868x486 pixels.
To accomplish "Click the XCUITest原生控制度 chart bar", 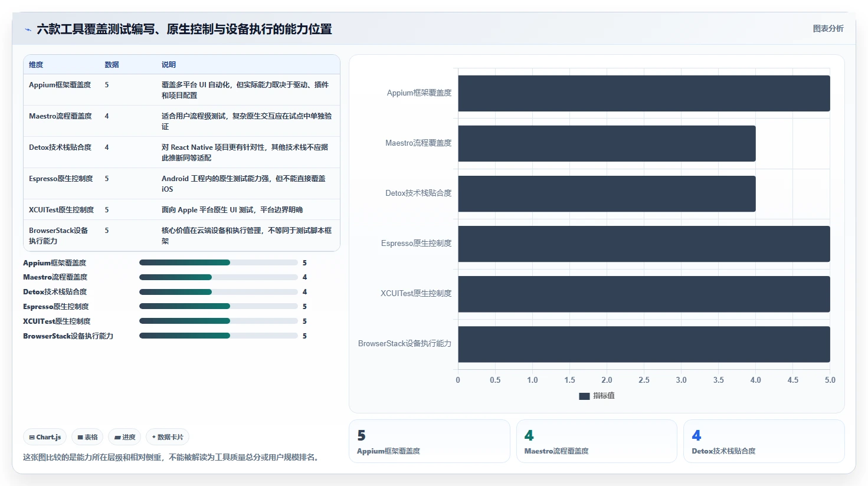I will (644, 294).
